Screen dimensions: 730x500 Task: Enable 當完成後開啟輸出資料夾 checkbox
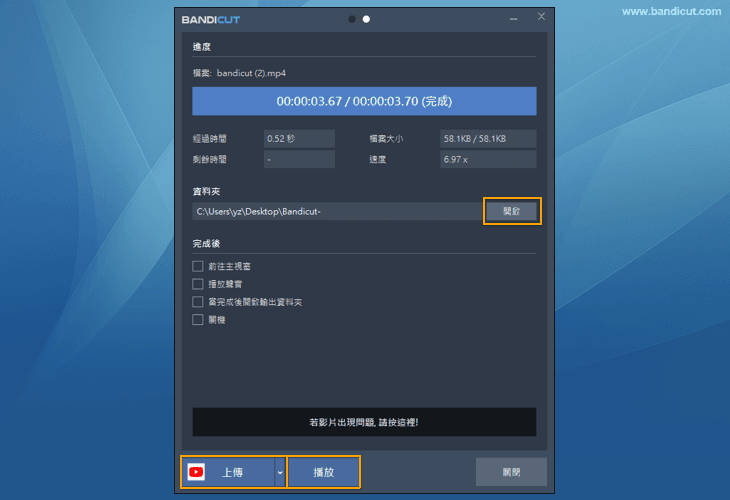pos(198,302)
